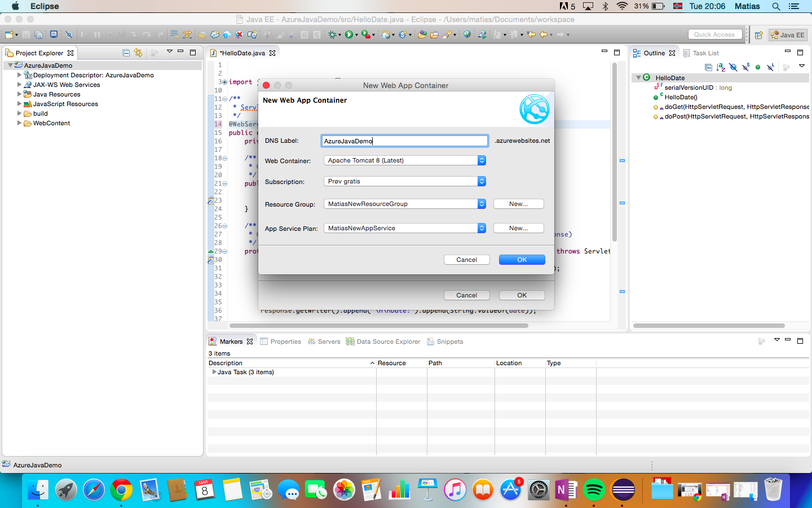Open the Subscription dropdown showing Prøv gratis

pos(405,181)
